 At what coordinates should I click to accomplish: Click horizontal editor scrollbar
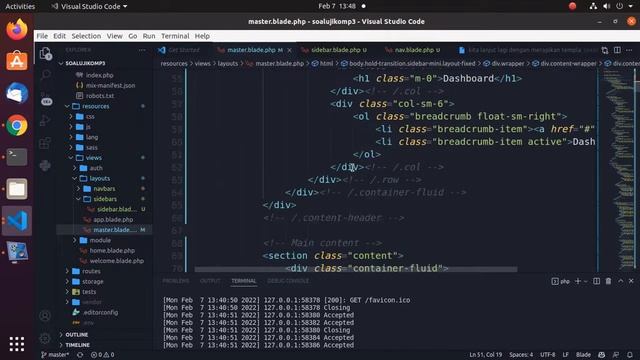pos(356,269)
